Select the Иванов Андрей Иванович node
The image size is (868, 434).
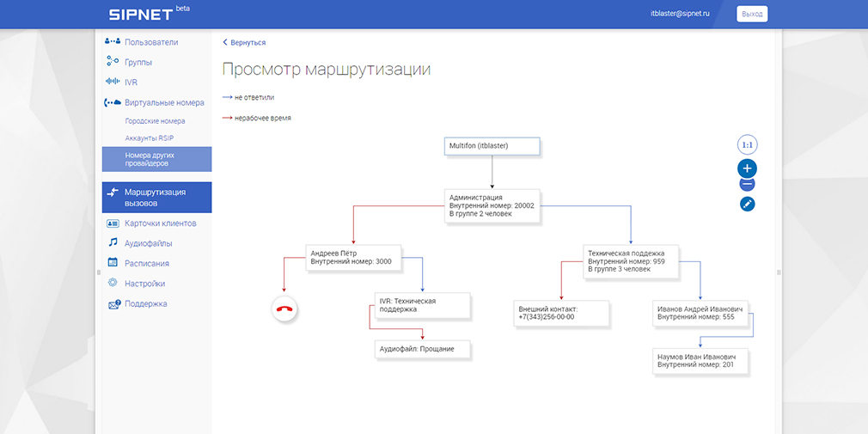point(700,314)
